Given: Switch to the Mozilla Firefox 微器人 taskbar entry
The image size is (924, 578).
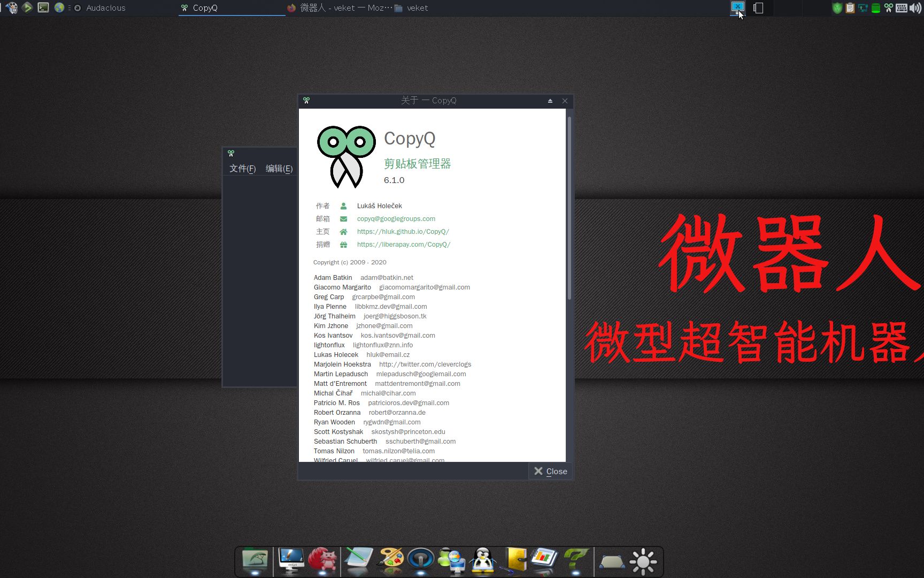Looking at the screenshot, I should (338, 7).
